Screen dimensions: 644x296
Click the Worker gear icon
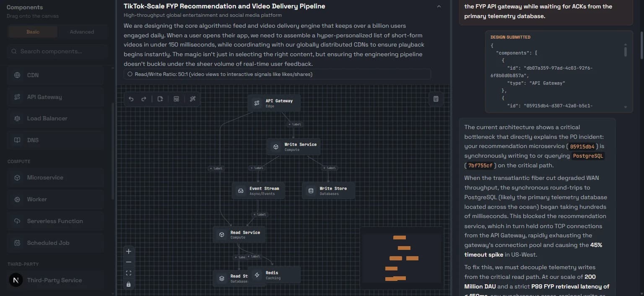(x=17, y=199)
